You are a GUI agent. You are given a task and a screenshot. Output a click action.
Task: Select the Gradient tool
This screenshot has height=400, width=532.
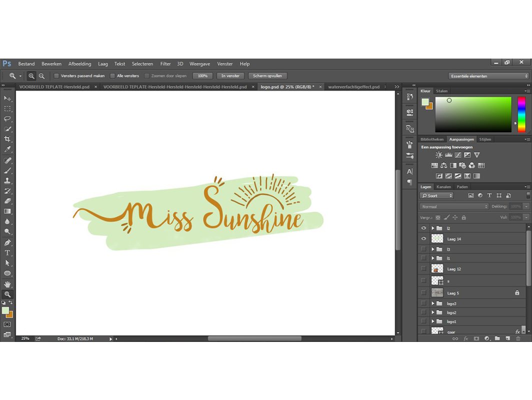coord(7,211)
